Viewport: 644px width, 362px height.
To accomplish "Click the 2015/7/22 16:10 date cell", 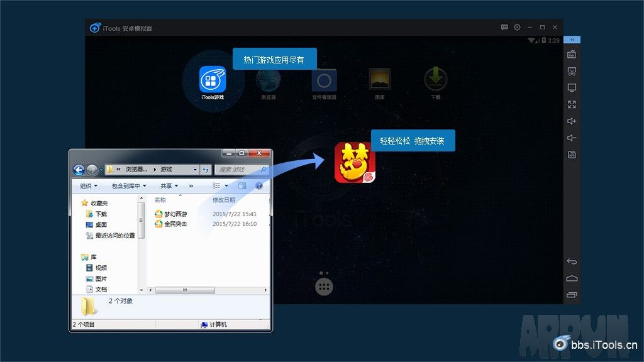I will 235,224.
